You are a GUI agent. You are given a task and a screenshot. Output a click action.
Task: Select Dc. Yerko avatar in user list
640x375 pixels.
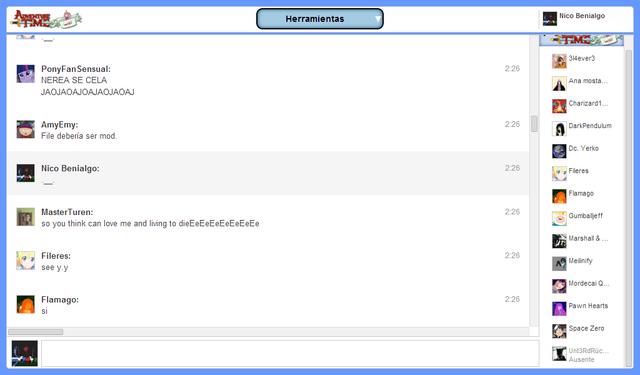(x=559, y=151)
